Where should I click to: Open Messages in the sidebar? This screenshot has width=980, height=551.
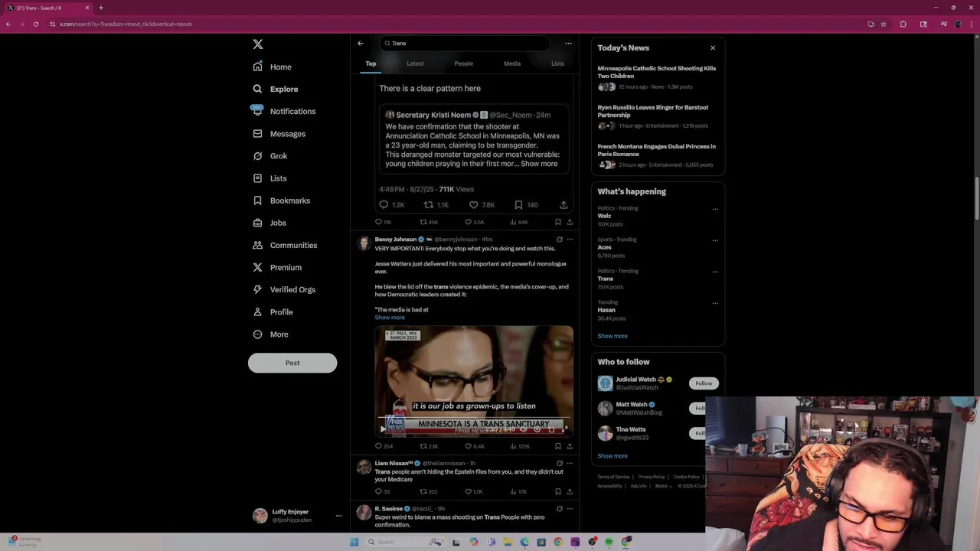[x=279, y=134]
